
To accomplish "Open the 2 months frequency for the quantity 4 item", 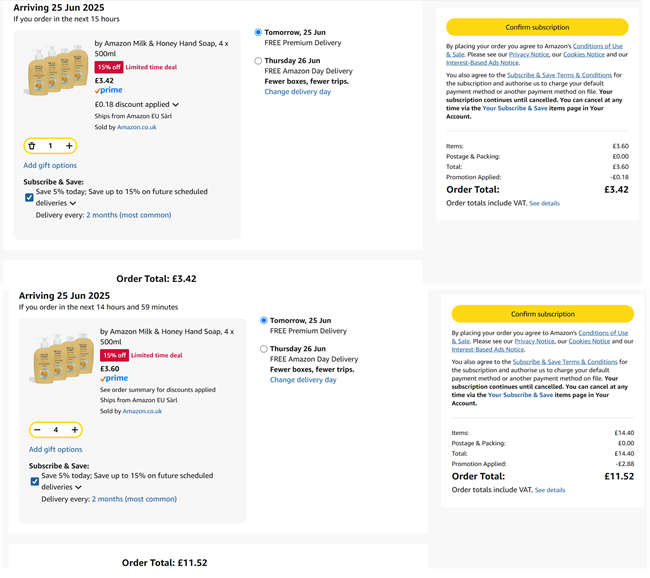I will pyautogui.click(x=134, y=499).
